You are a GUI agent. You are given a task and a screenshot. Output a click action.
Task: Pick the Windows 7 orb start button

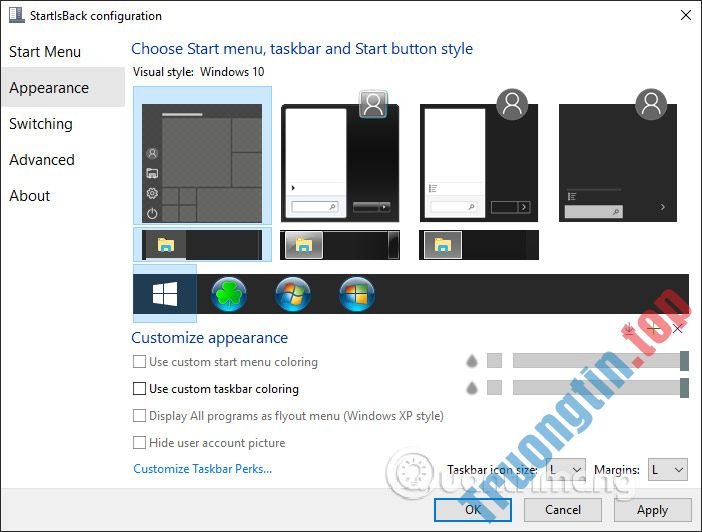tap(293, 294)
